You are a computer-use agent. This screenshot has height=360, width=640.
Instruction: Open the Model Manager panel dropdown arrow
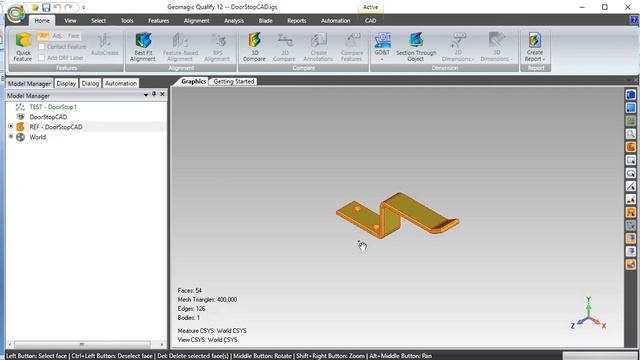tap(146, 95)
